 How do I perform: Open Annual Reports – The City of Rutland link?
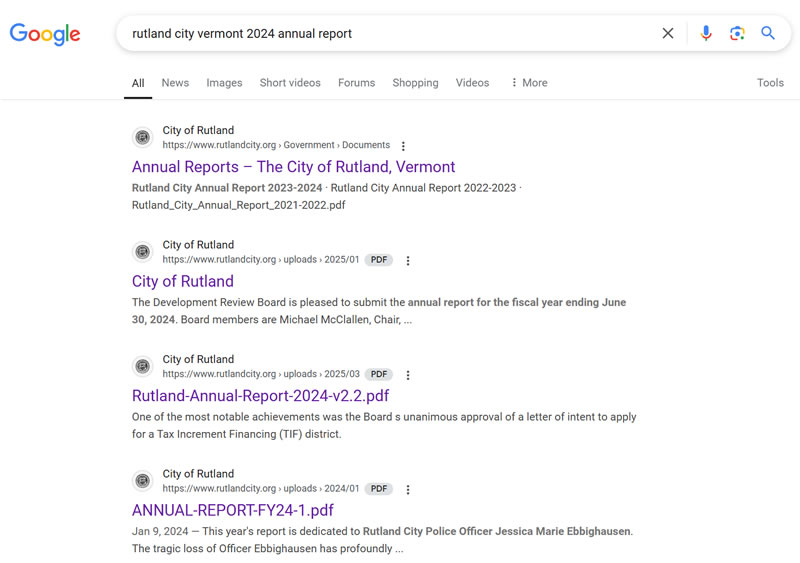pyautogui.click(x=293, y=167)
